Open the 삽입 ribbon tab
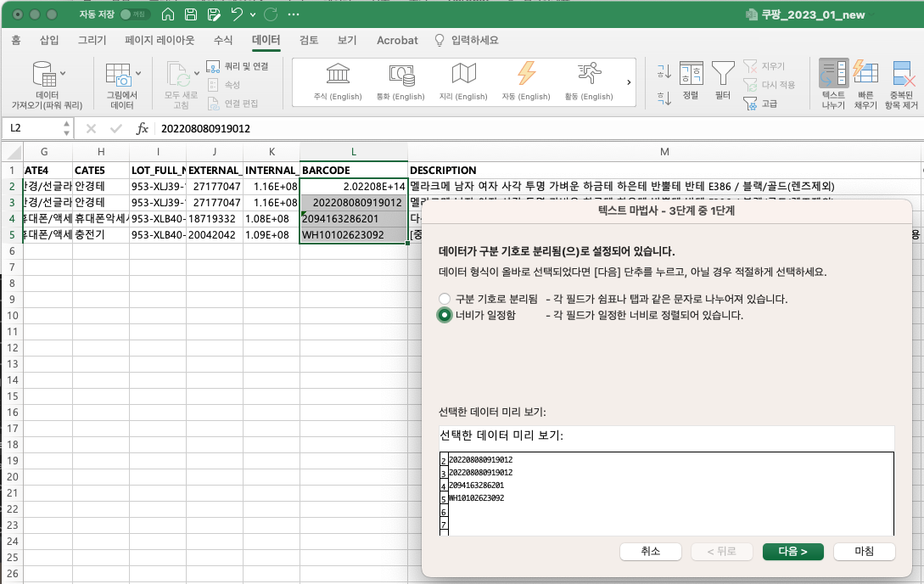The image size is (924, 584). pyautogui.click(x=49, y=40)
